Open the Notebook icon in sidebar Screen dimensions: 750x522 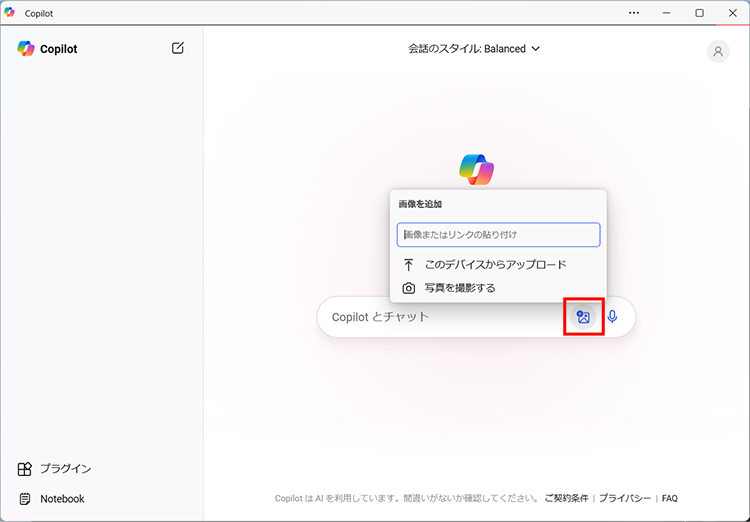pyautogui.click(x=24, y=499)
